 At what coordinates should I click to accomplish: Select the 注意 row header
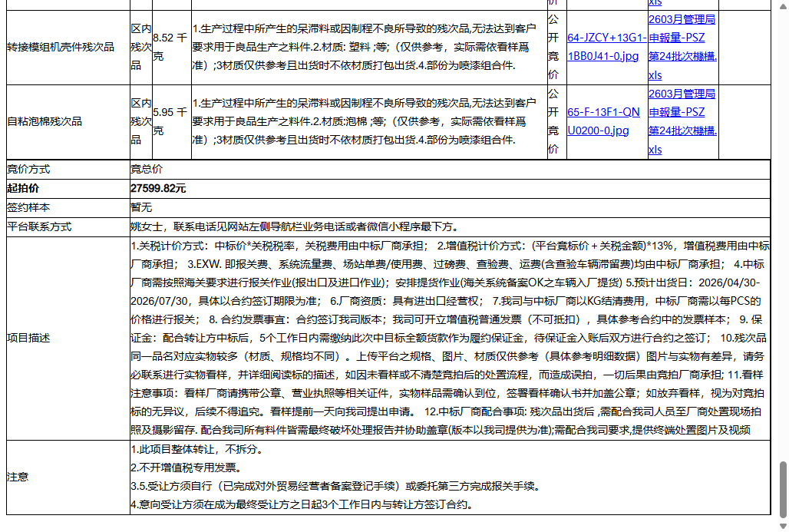click(18, 476)
